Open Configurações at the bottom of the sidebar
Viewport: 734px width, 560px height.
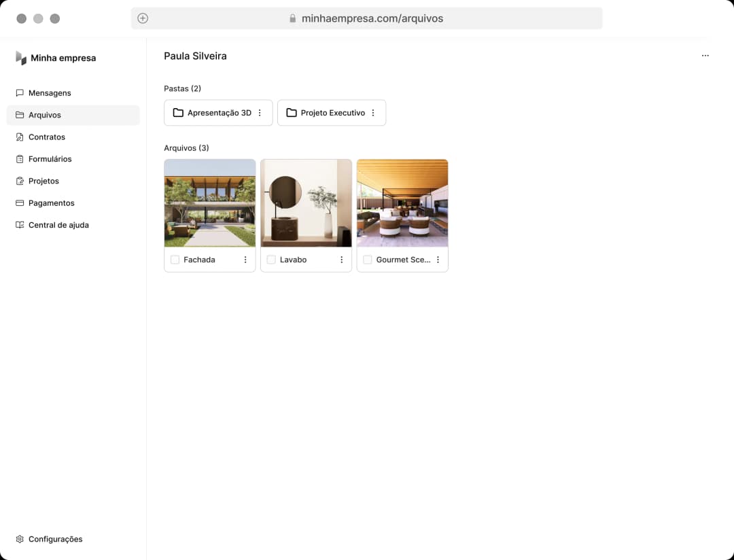point(20,539)
